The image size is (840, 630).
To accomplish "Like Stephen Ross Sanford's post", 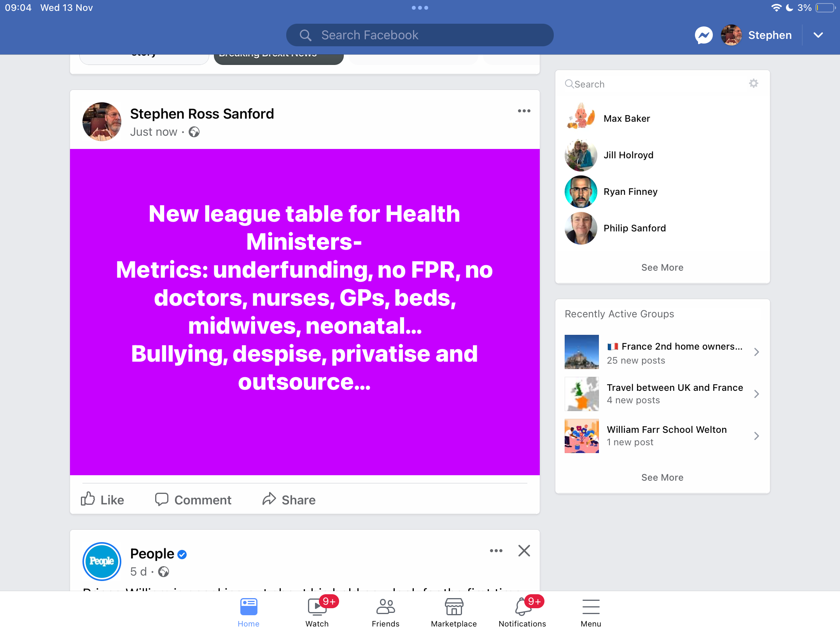I will coord(102,499).
